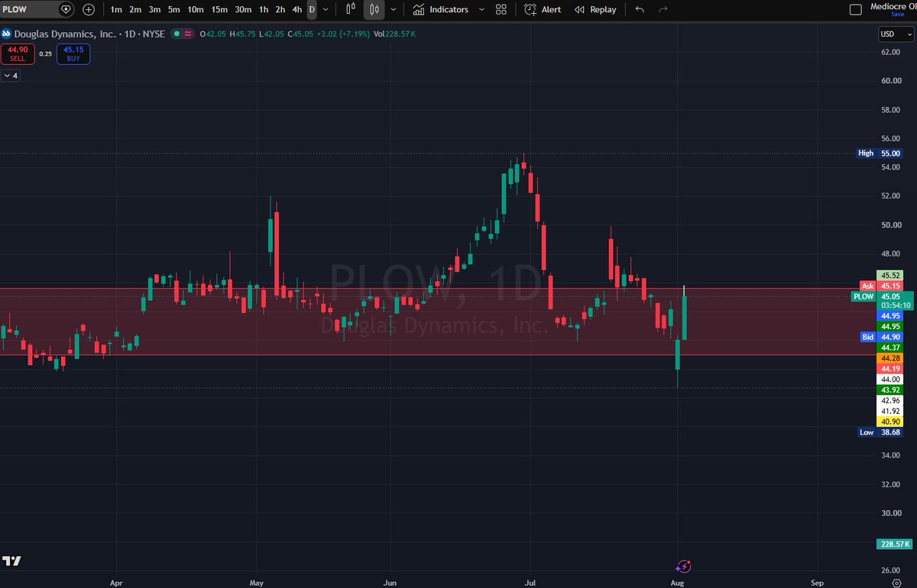
Task: Click the Low 38.68 price label
Action: coord(880,432)
